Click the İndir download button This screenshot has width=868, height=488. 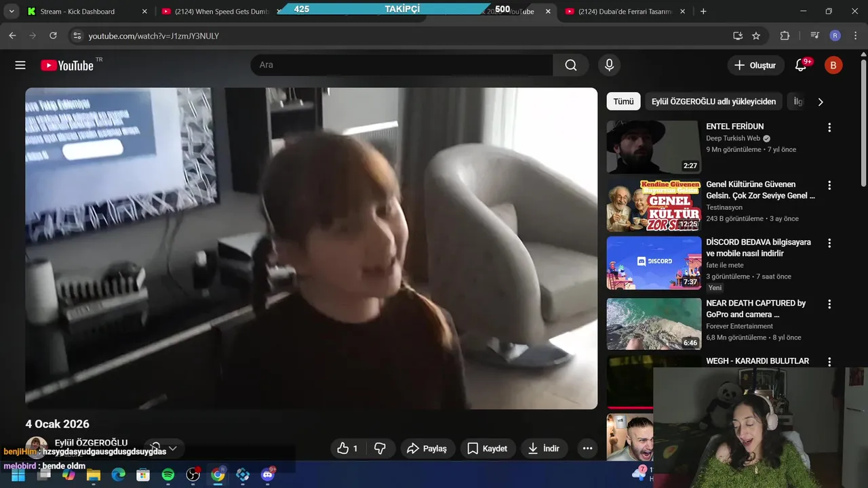click(x=544, y=448)
